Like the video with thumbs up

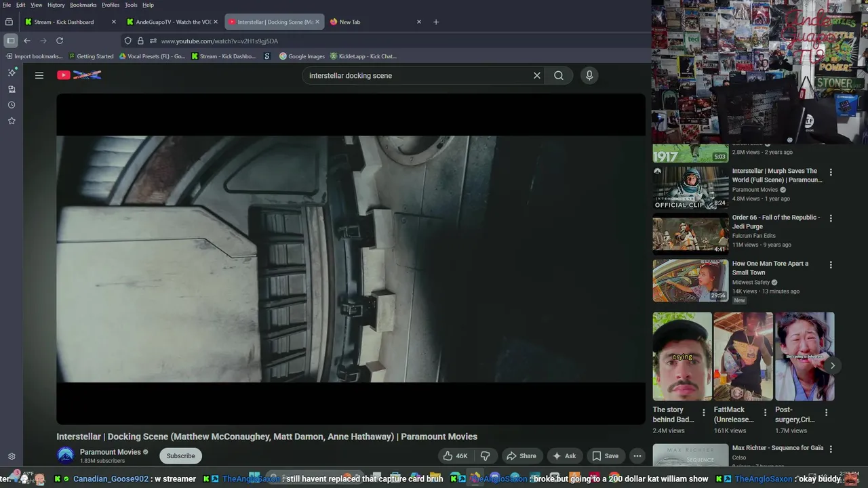pos(456,456)
